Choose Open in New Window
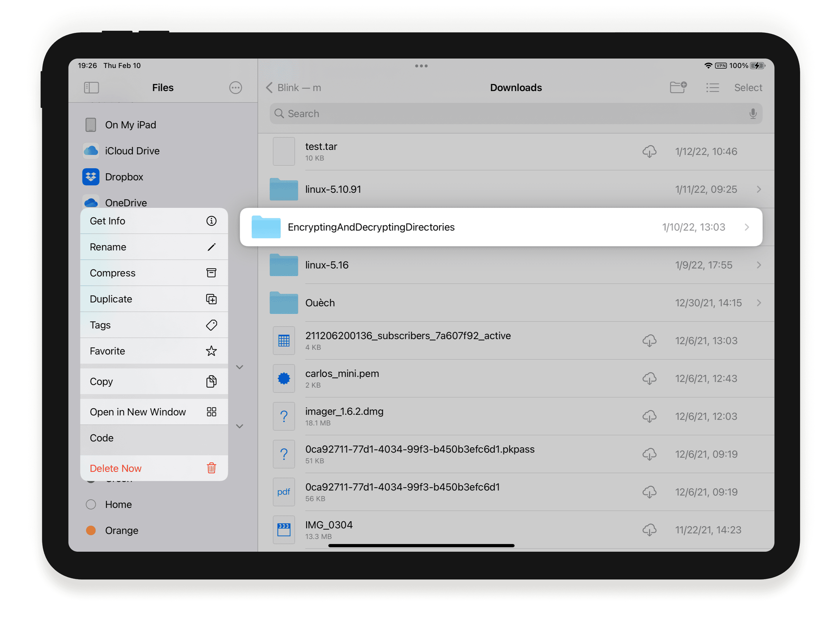The image size is (840, 633). (x=154, y=412)
